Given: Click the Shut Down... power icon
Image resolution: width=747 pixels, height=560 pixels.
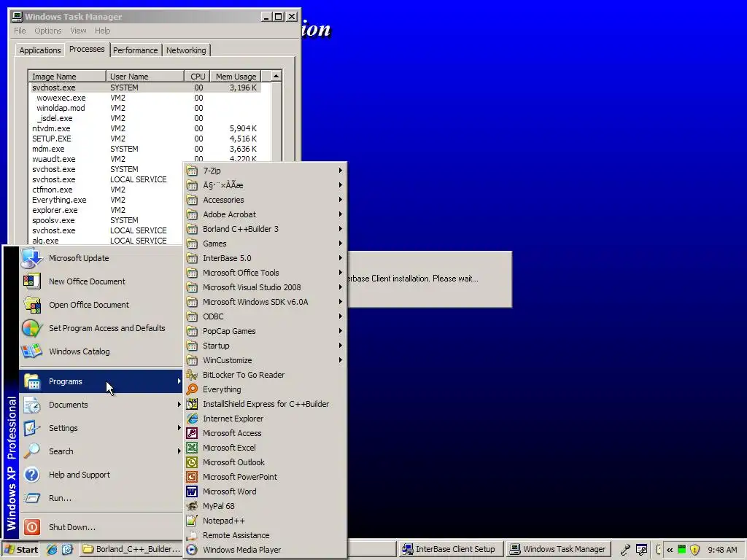Looking at the screenshot, I should (32, 527).
